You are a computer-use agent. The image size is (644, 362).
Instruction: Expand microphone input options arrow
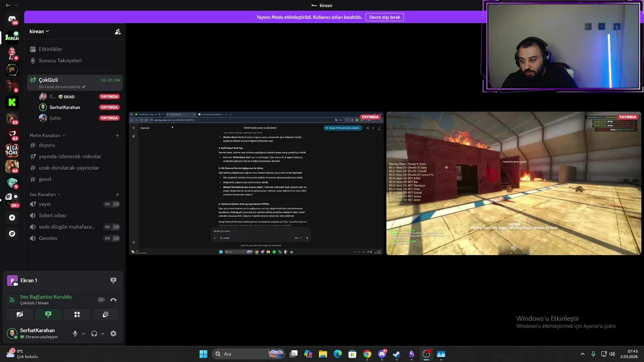(84, 333)
